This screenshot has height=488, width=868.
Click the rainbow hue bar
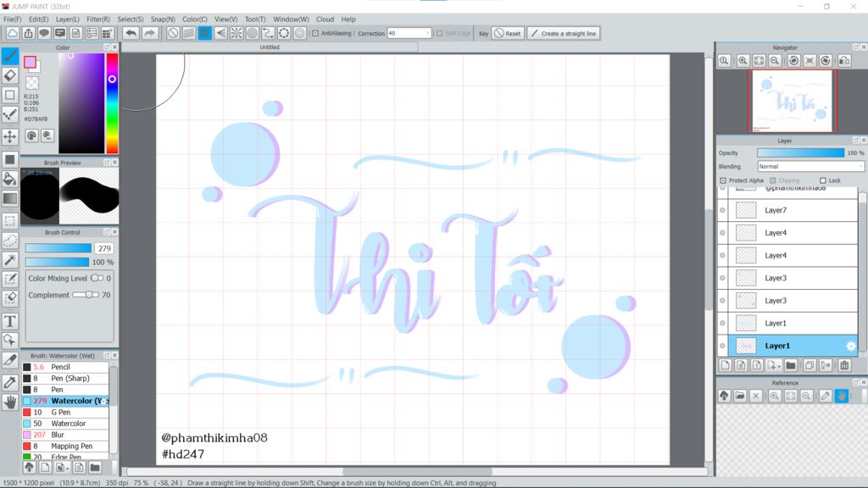point(112,103)
